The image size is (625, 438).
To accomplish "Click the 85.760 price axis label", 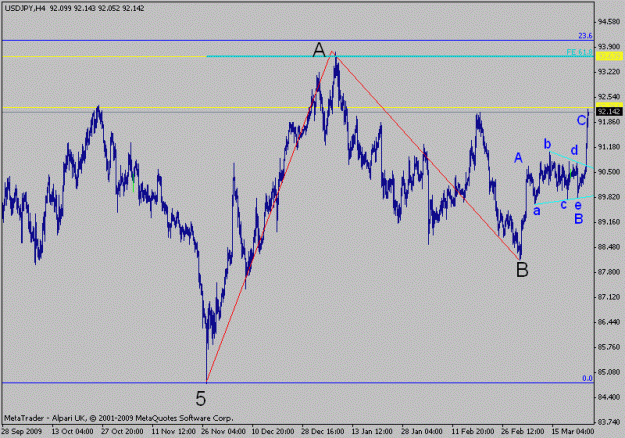I will 609,347.
